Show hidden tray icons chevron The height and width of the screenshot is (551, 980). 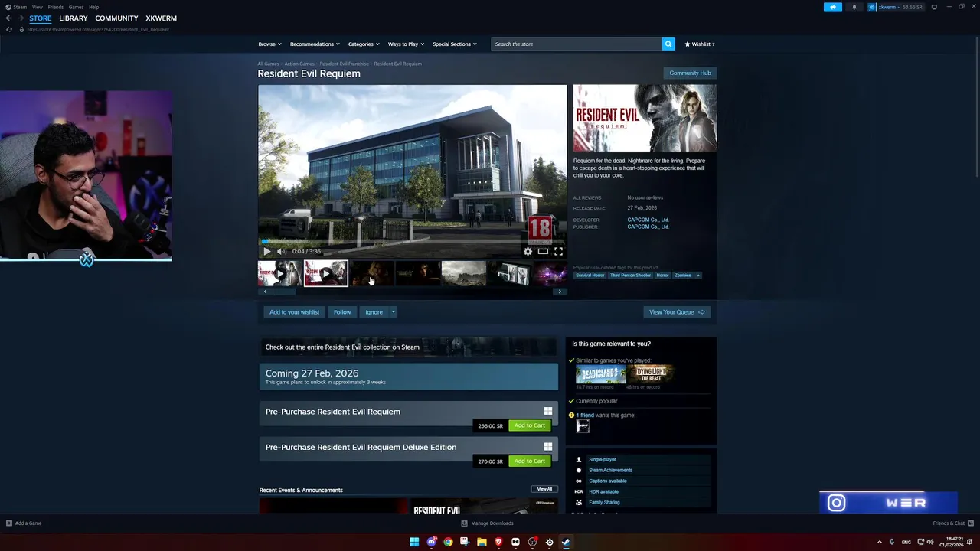(x=880, y=542)
